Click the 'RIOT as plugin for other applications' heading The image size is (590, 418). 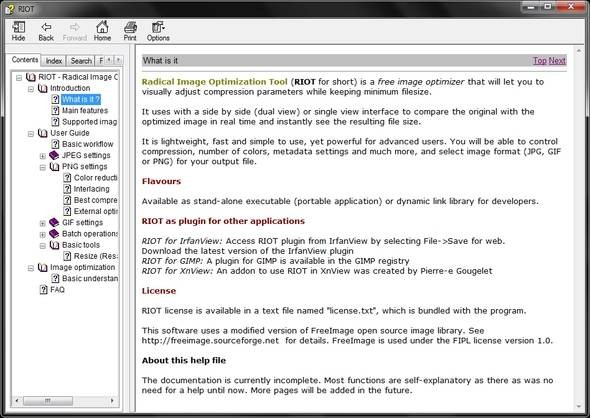[x=223, y=221]
